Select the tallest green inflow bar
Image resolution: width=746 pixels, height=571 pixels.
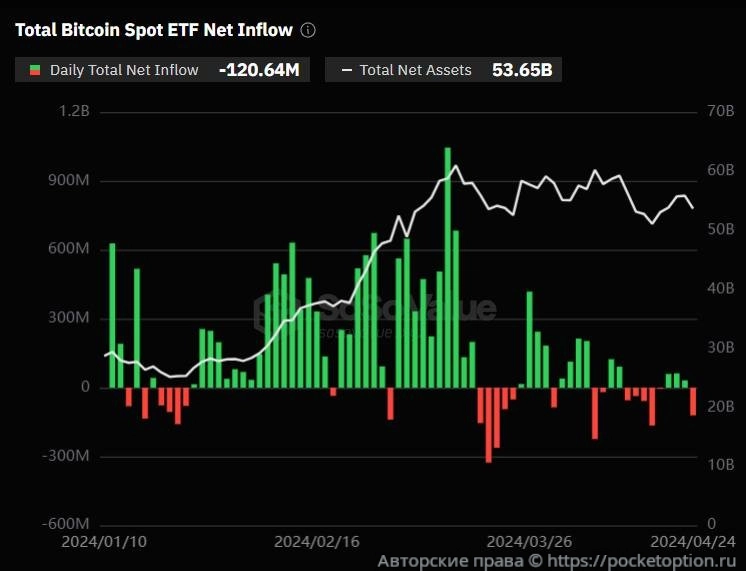(x=447, y=267)
